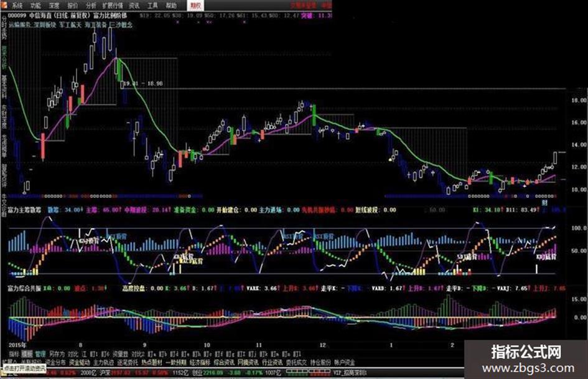Switch to the 热点题材 tab
The image size is (588, 379).
point(151,362)
